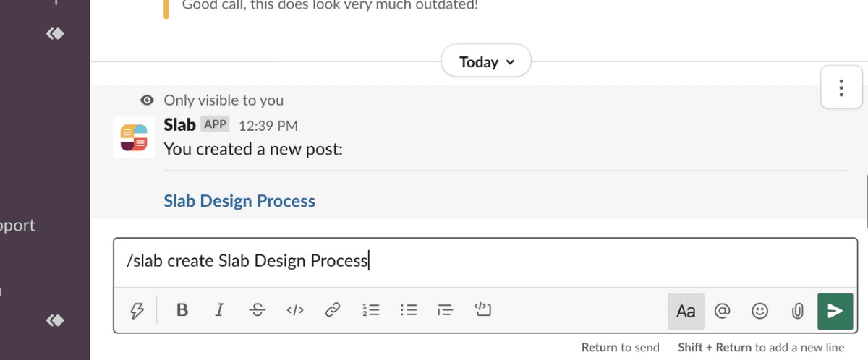Start a bulleted list

click(x=409, y=310)
